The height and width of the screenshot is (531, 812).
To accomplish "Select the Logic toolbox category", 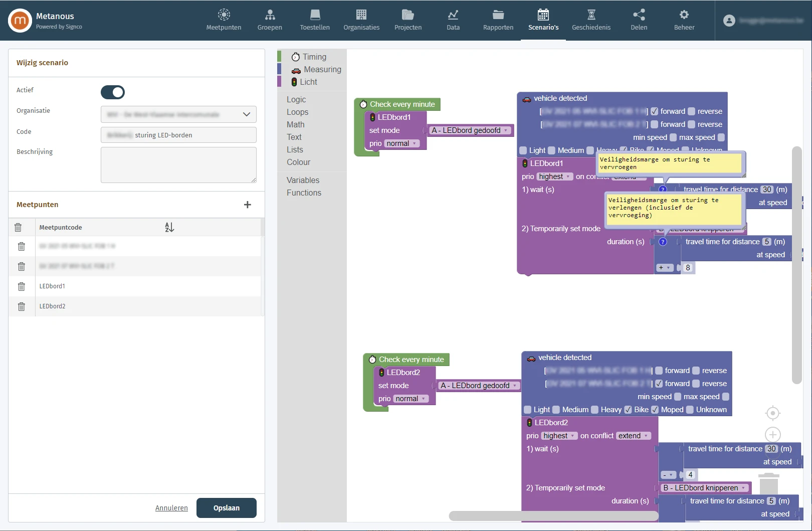I will click(x=296, y=100).
